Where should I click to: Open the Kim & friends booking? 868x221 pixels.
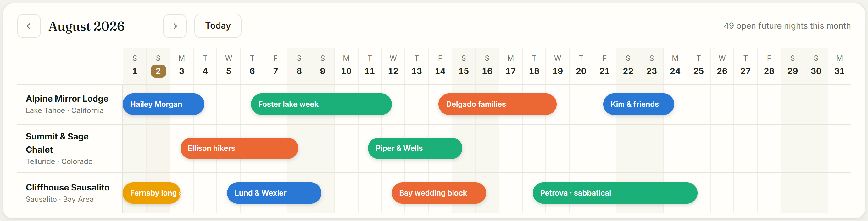[x=638, y=104]
